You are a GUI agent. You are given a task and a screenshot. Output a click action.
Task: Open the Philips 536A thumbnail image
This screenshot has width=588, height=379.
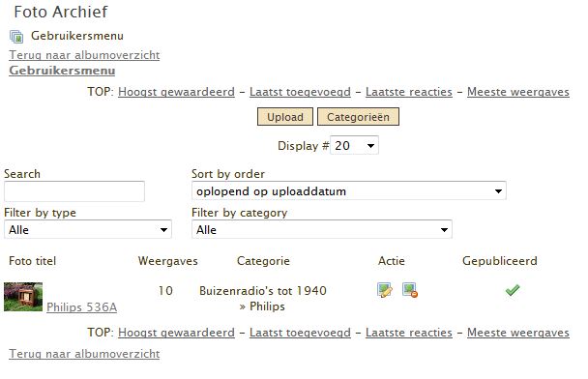coord(23,297)
